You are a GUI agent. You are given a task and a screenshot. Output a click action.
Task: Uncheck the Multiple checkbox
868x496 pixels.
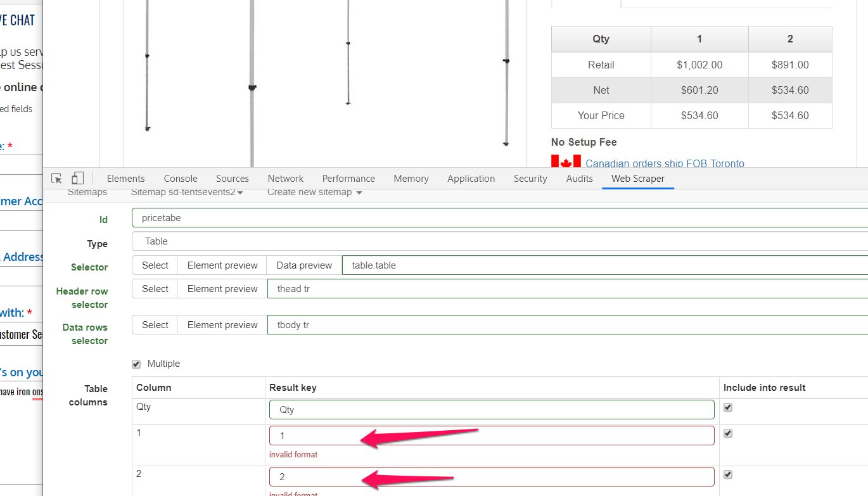tap(136, 364)
